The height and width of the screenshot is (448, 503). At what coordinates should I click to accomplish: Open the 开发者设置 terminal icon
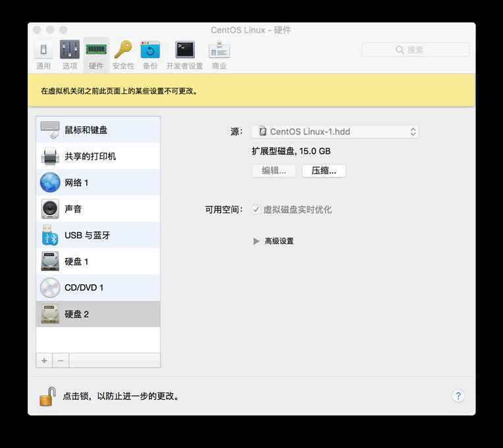(185, 50)
